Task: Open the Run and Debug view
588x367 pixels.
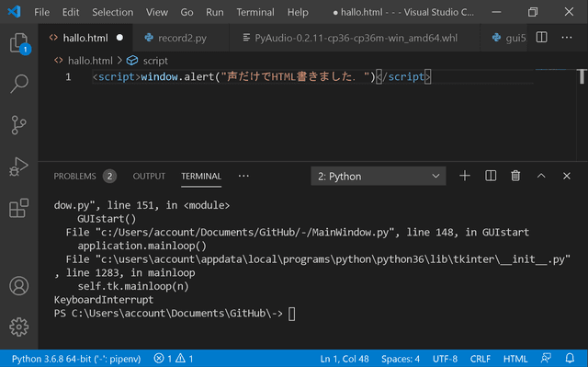Action: pos(18,166)
